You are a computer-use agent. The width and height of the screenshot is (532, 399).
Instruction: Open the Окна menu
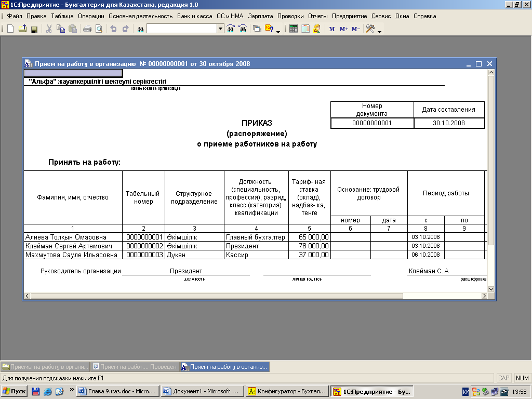402,16
